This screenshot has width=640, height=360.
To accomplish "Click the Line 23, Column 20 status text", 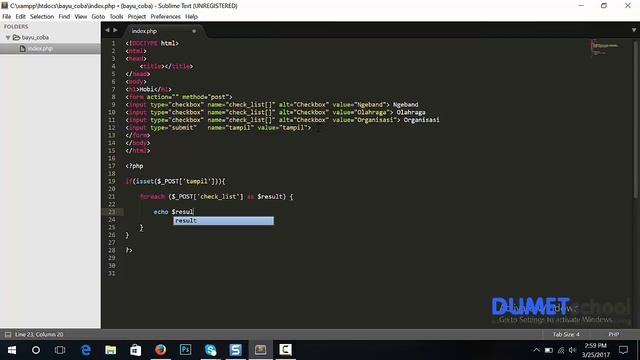I will (39, 334).
